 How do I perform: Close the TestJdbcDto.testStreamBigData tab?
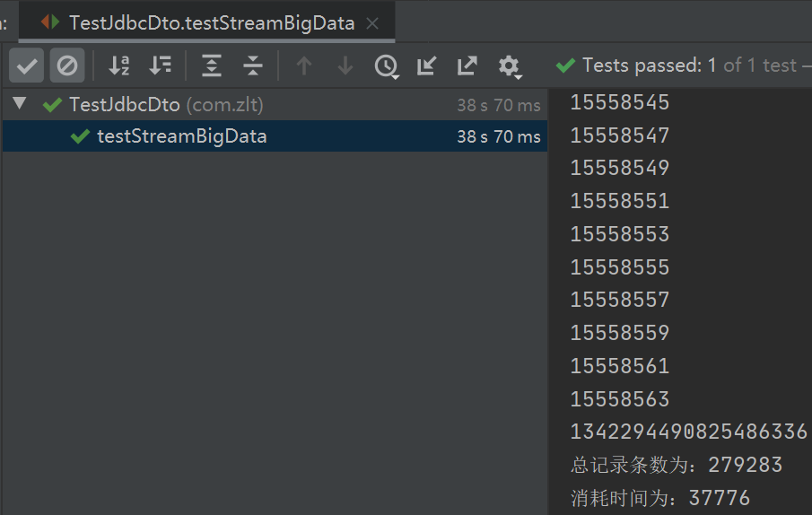[x=372, y=23]
